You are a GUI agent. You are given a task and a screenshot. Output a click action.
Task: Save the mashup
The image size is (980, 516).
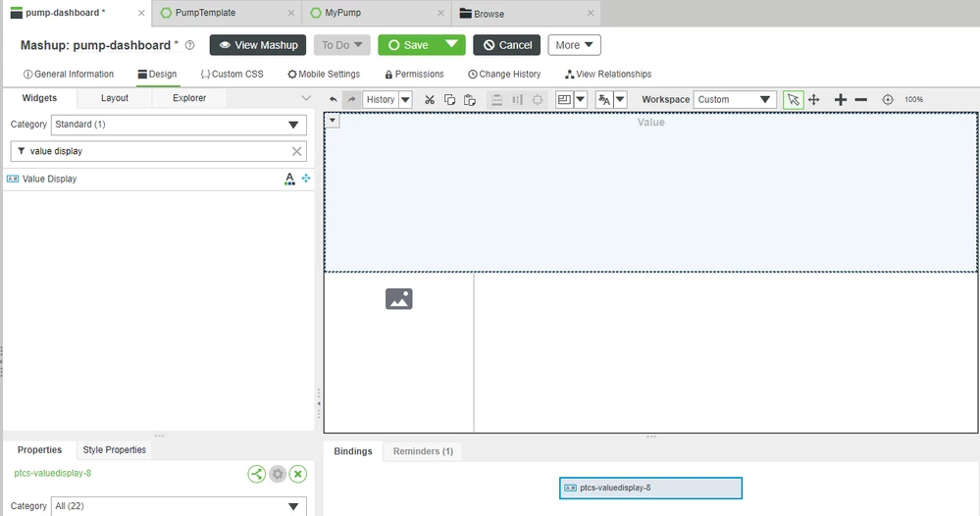(x=409, y=45)
